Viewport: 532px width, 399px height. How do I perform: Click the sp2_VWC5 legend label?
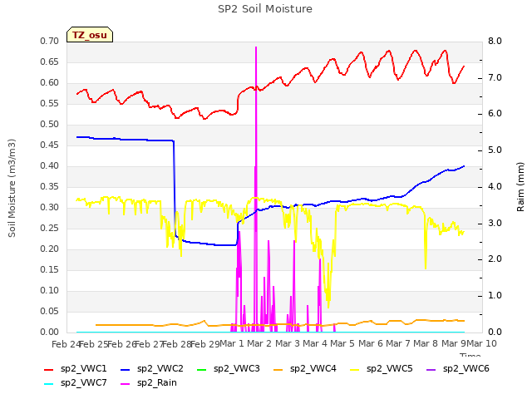pos(390,368)
